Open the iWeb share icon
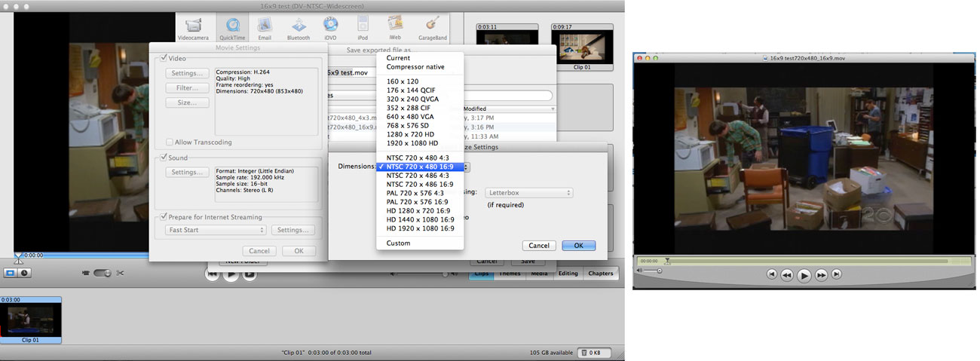Viewport: 980px width, 361px height. 395,28
